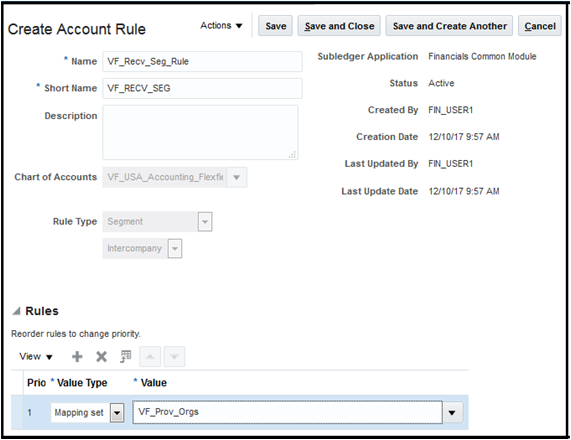Click the Creation Date value 12/10/17 9:57 AM
Screen dimensions: 571x440
(x=464, y=137)
